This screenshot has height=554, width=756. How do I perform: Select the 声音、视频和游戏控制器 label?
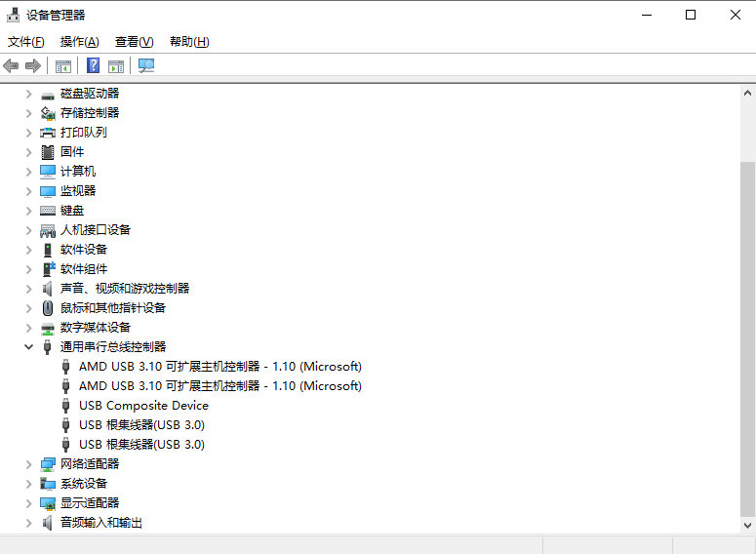coord(125,289)
